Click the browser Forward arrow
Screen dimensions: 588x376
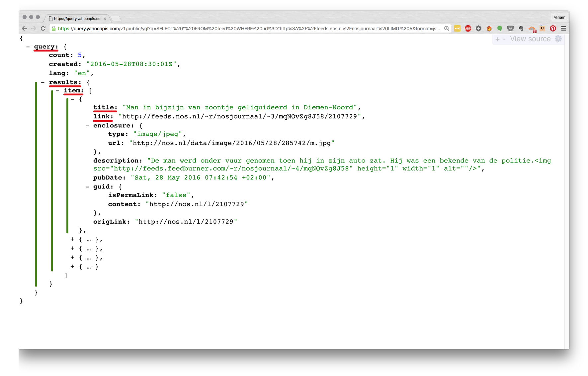[34, 29]
